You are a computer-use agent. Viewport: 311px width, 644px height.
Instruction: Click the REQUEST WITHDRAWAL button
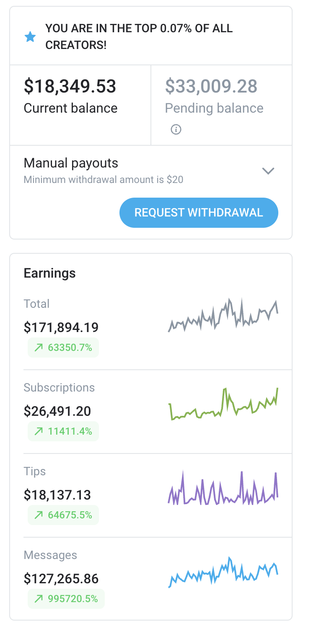(199, 213)
